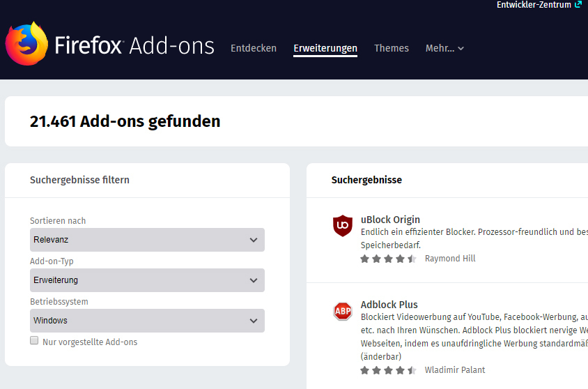The height and width of the screenshot is (389, 588).
Task: Open the Adblock Plus ABP icon
Action: 343,311
